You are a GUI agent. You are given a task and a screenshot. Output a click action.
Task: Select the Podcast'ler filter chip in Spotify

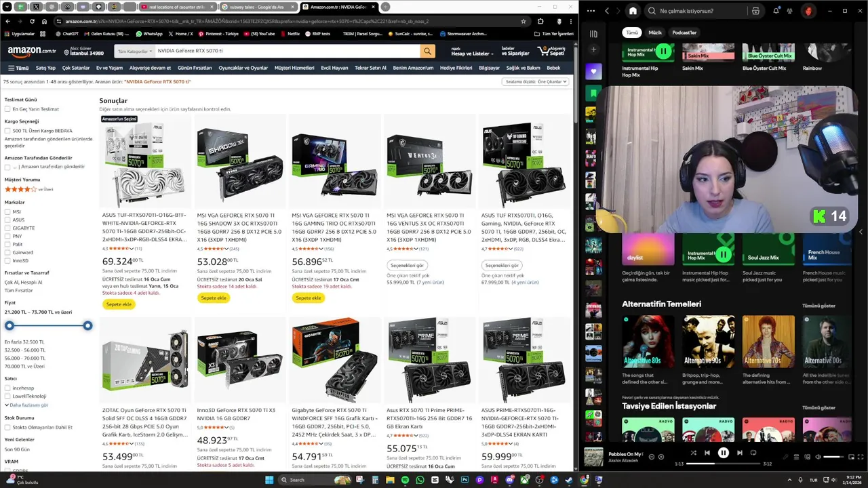[684, 33]
